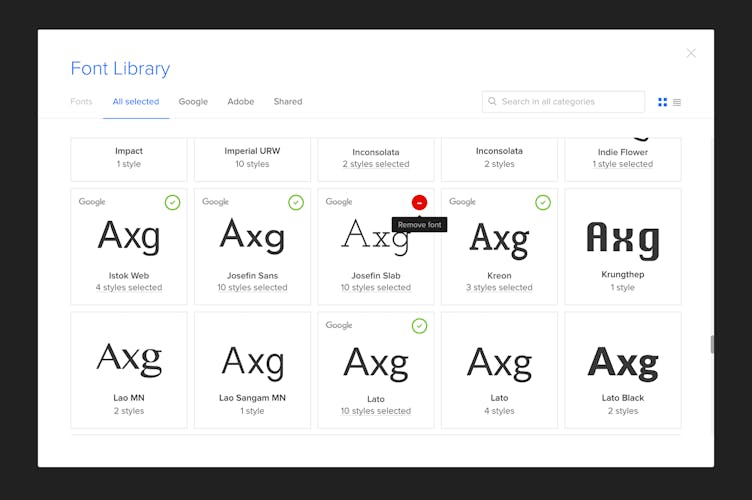Select the Lao Sangam MN font preview

pyautogui.click(x=252, y=362)
